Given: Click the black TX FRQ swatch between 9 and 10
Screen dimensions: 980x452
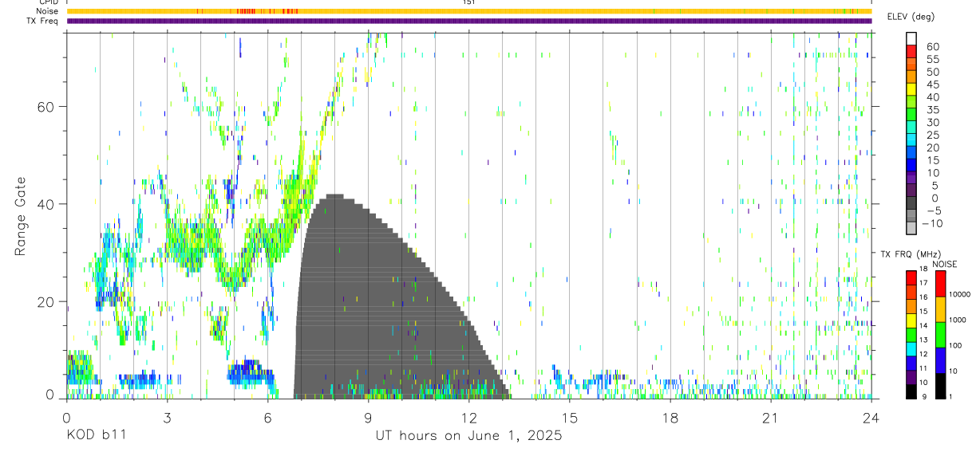Looking at the screenshot, I should point(911,391).
